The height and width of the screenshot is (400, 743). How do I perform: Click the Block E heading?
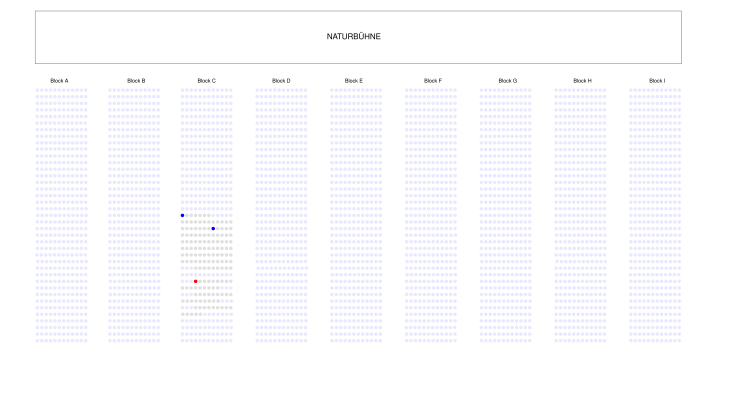(354, 80)
